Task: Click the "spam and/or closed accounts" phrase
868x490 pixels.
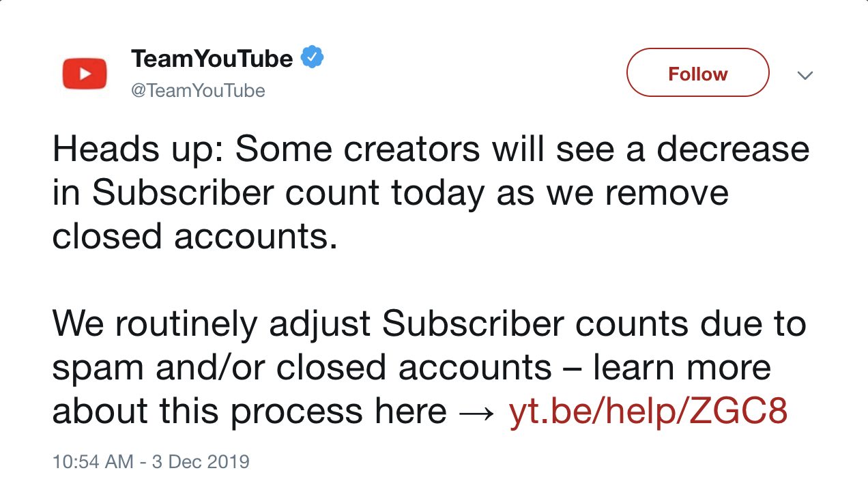Action: point(302,368)
